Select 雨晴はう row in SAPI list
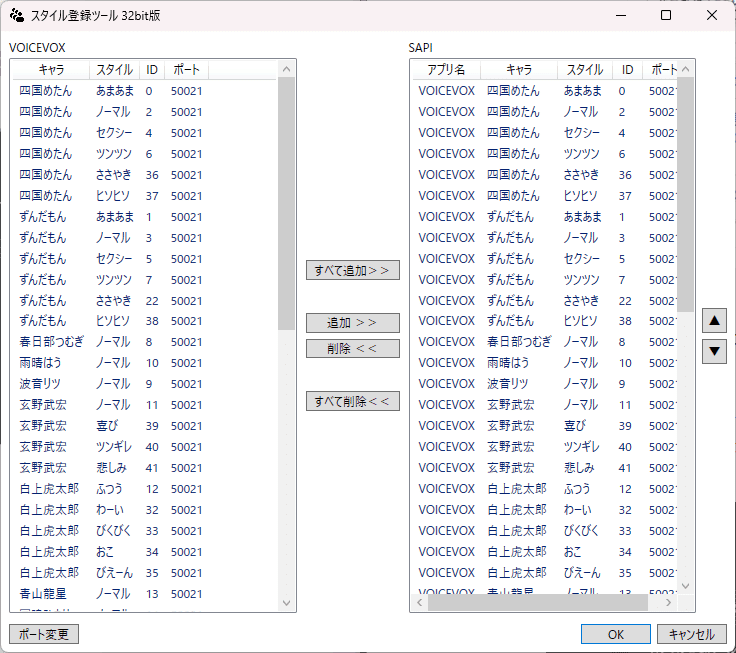The image size is (736, 653). coord(545,363)
